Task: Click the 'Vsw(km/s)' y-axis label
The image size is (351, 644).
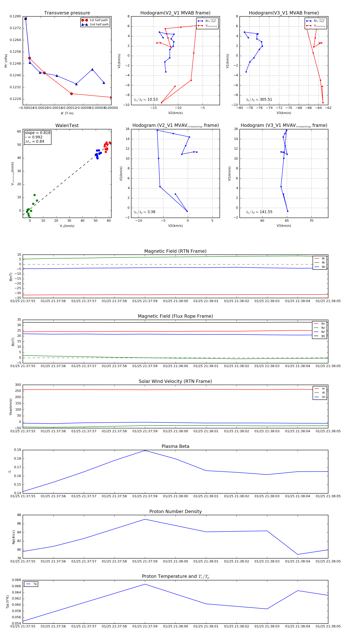Action: tap(11, 407)
